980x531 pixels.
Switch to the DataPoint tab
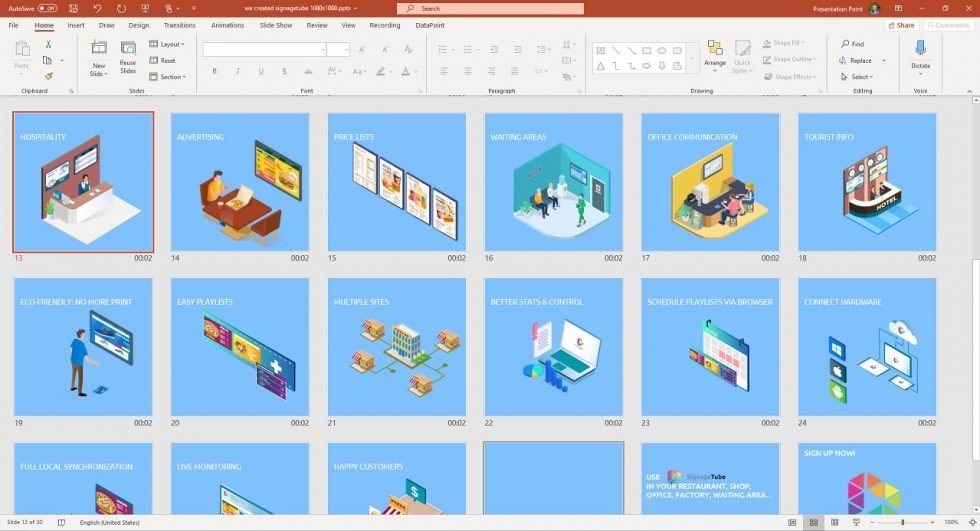point(430,26)
